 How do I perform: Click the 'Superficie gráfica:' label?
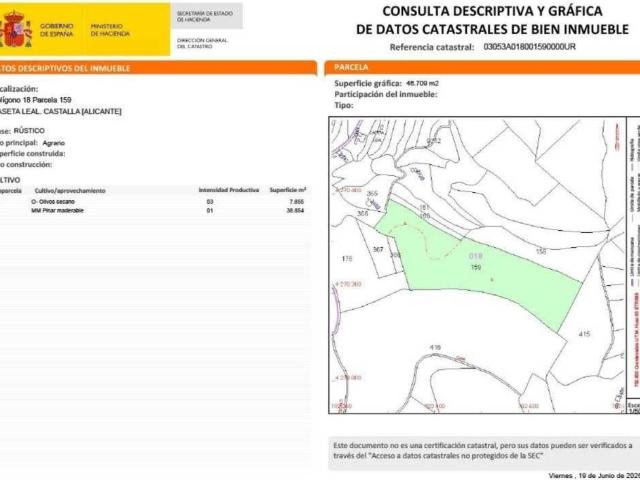coord(368,84)
